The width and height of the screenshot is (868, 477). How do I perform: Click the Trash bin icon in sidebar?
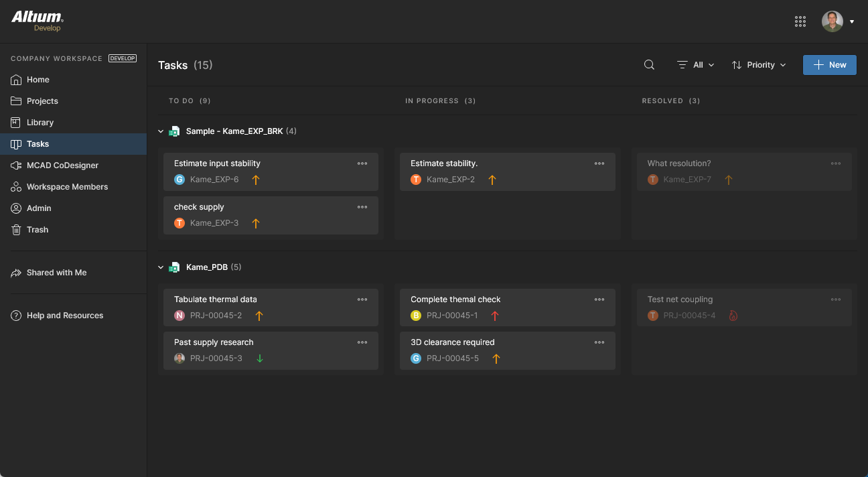point(16,230)
